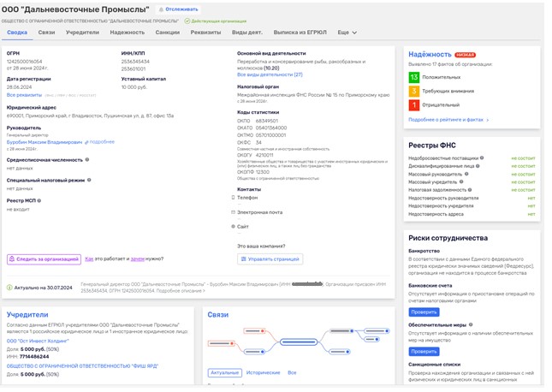This screenshot has height=392, width=552.
Task: Open the help icon beside Специальный налоговый режим
Action: 89,180
